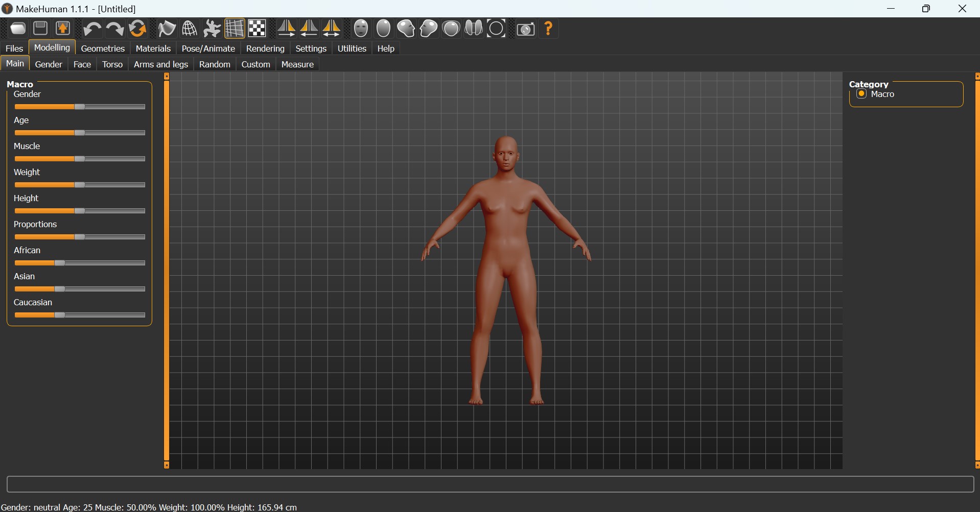Select the Macro category radio button
This screenshot has width=980, height=512.
tap(862, 94)
